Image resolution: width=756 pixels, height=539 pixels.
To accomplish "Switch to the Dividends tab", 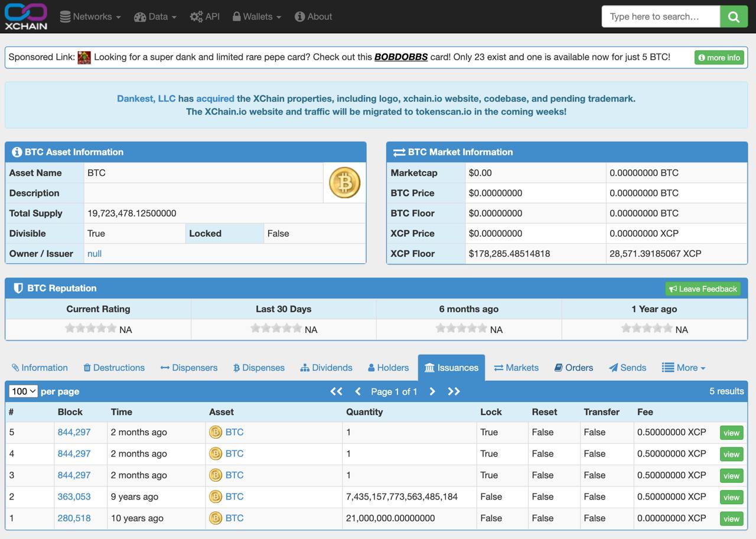I will (x=326, y=367).
